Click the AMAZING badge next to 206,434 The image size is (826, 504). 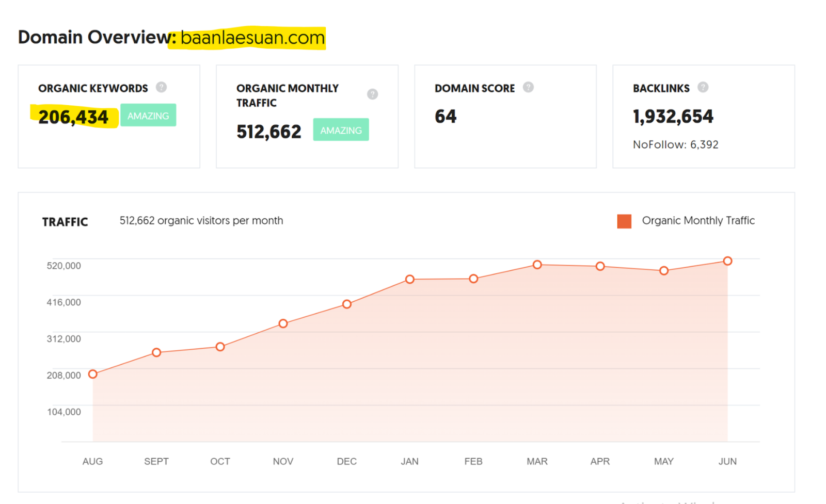point(148,116)
